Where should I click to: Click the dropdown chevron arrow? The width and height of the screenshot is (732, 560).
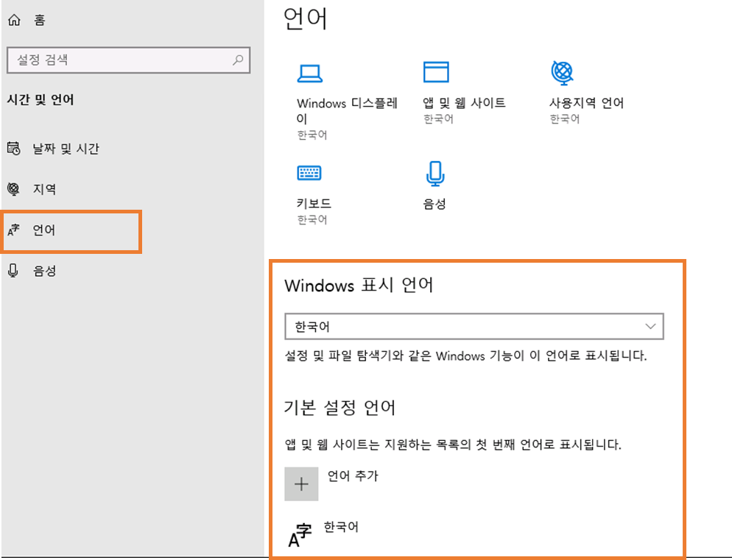click(x=650, y=326)
